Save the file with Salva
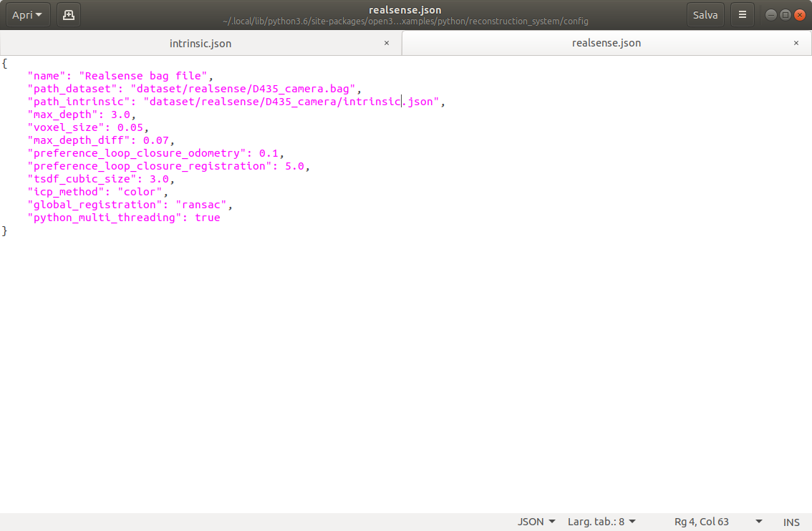812x531 pixels. (x=705, y=15)
